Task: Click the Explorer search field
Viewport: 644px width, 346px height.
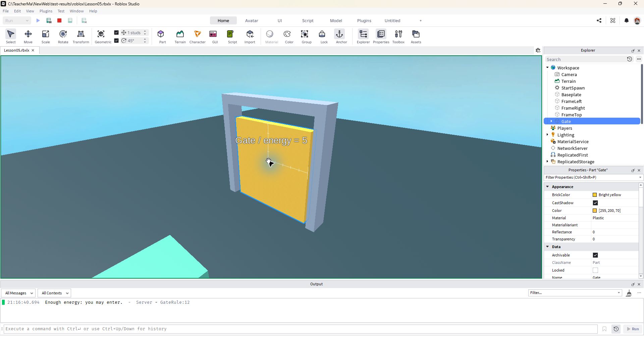Action: pyautogui.click(x=585, y=59)
